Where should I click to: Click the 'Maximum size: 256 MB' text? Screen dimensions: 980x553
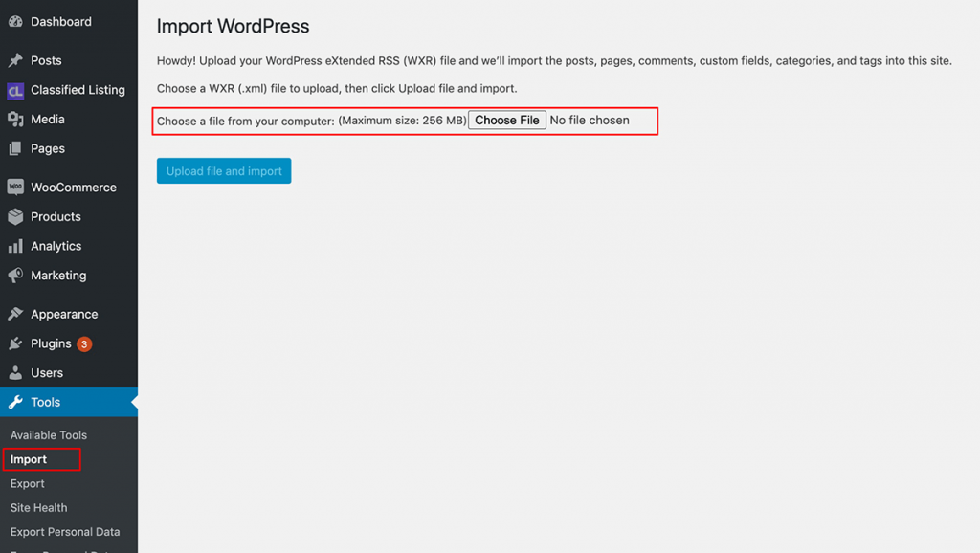[x=403, y=121]
